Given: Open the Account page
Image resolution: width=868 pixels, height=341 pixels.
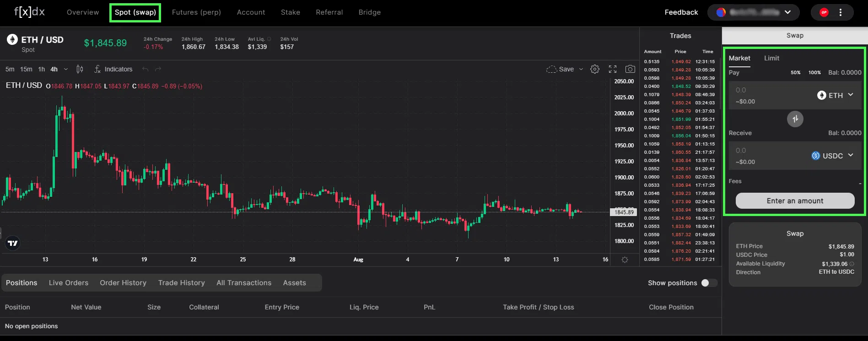Looking at the screenshot, I should [251, 12].
